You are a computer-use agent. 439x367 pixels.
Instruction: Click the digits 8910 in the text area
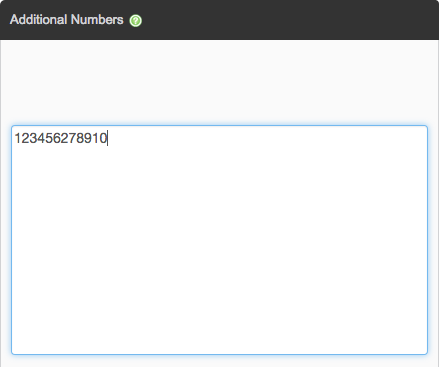91,138
